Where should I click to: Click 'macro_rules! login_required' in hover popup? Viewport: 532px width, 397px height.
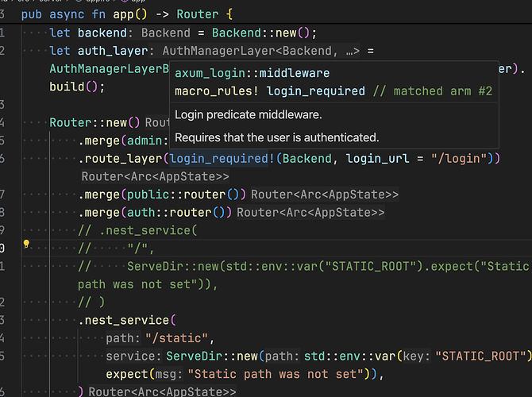(x=270, y=91)
